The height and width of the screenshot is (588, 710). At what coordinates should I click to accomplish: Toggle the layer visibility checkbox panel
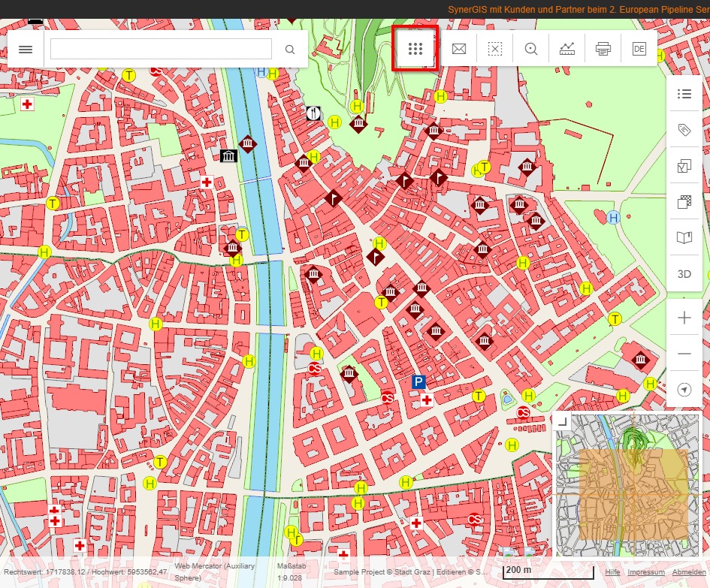click(x=684, y=166)
